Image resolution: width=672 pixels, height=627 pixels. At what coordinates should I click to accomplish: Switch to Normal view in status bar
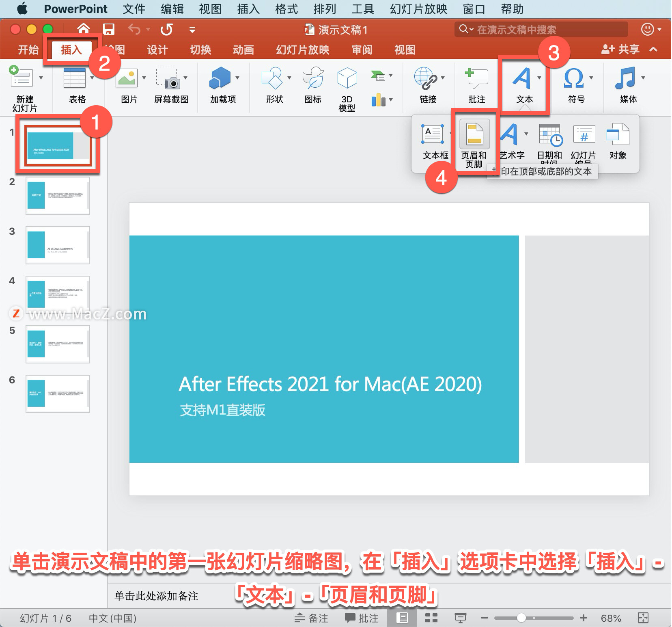(402, 618)
